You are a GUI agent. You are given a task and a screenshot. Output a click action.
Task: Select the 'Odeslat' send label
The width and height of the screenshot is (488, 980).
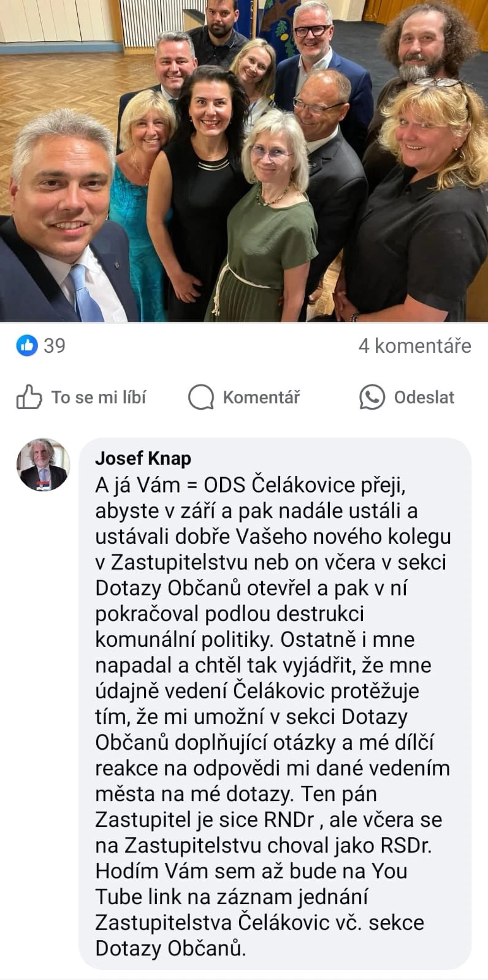pyautogui.click(x=424, y=397)
